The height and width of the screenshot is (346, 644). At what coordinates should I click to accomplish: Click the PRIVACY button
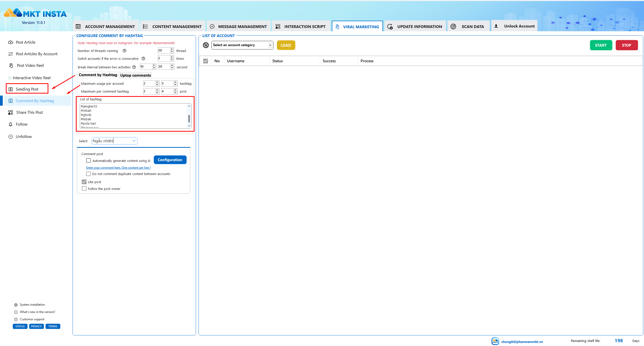point(36,326)
